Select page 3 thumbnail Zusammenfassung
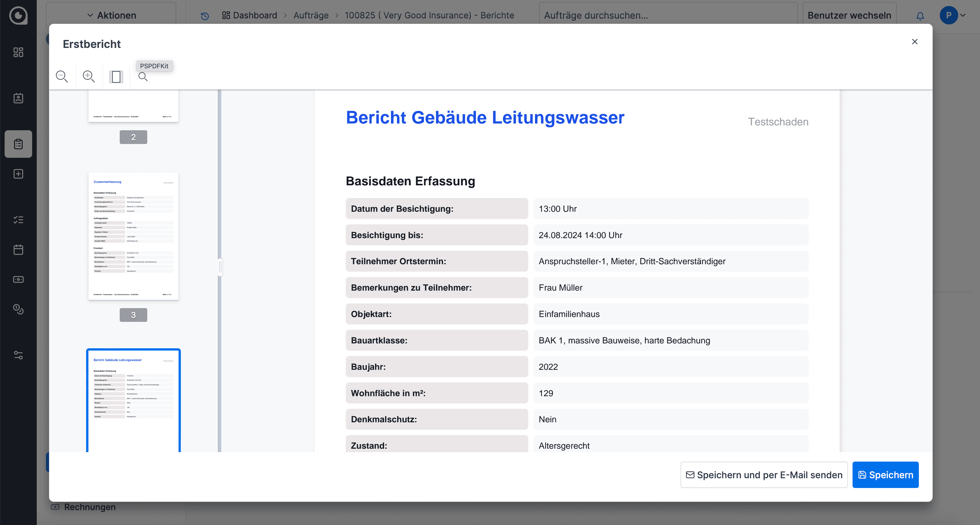980x525 pixels. pos(133,236)
